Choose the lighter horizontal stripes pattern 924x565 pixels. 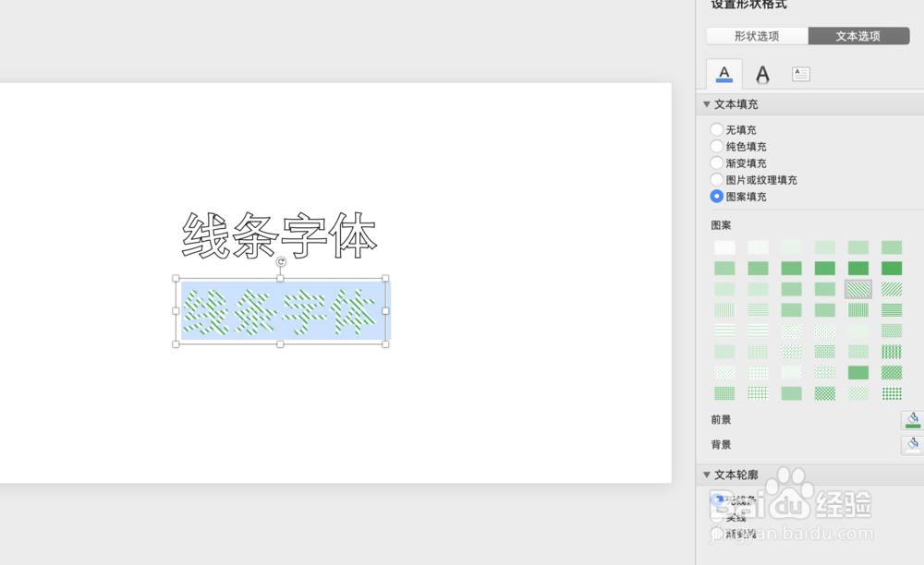pyautogui.click(x=758, y=309)
